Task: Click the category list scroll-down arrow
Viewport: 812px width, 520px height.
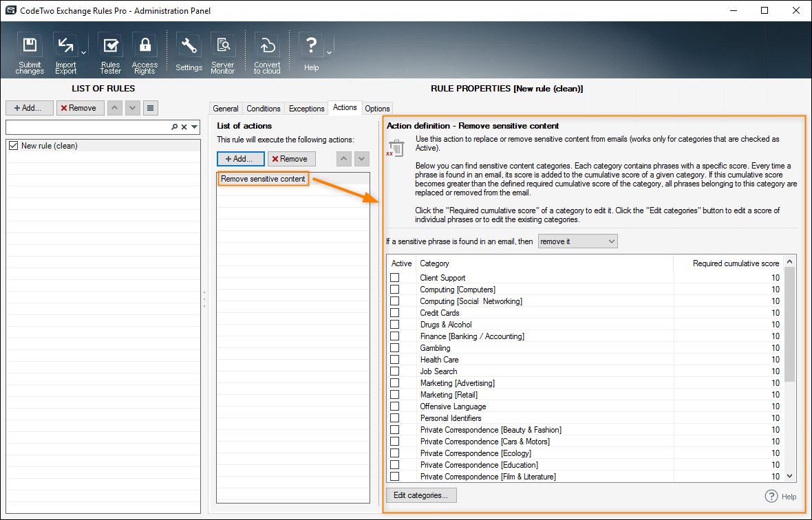Action: (790, 476)
